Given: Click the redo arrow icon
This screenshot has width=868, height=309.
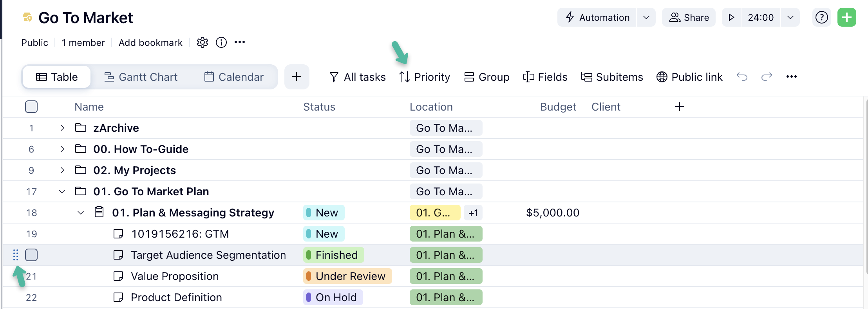Looking at the screenshot, I should 767,77.
